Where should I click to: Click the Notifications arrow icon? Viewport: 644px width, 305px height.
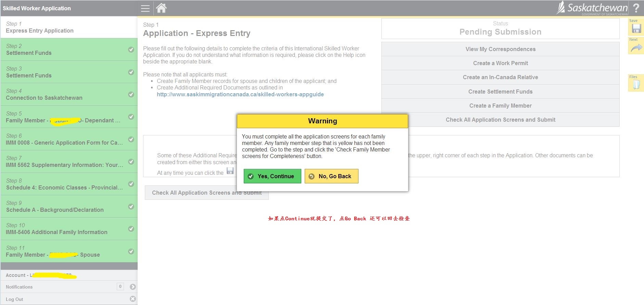tap(133, 287)
